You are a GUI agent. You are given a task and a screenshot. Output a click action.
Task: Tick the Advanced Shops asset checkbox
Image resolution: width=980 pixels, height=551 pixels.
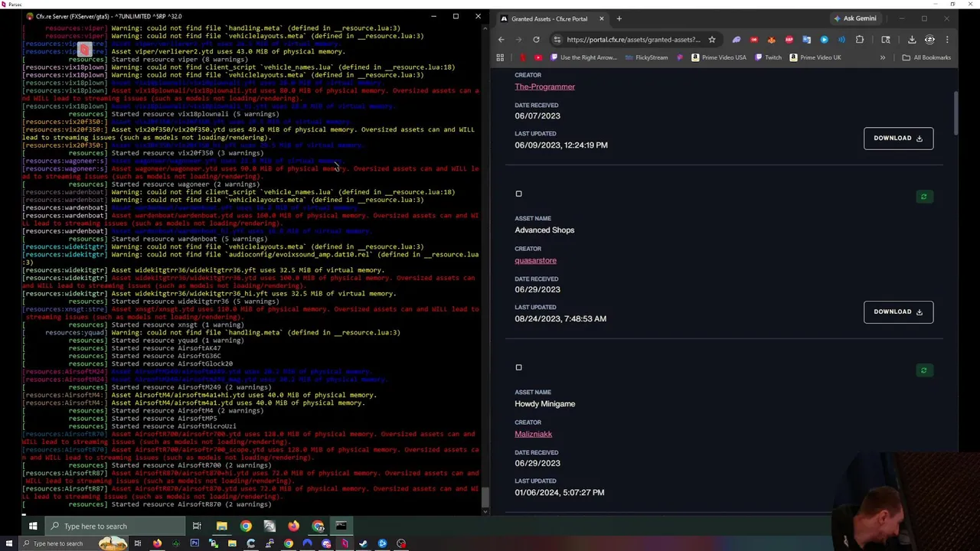(518, 194)
